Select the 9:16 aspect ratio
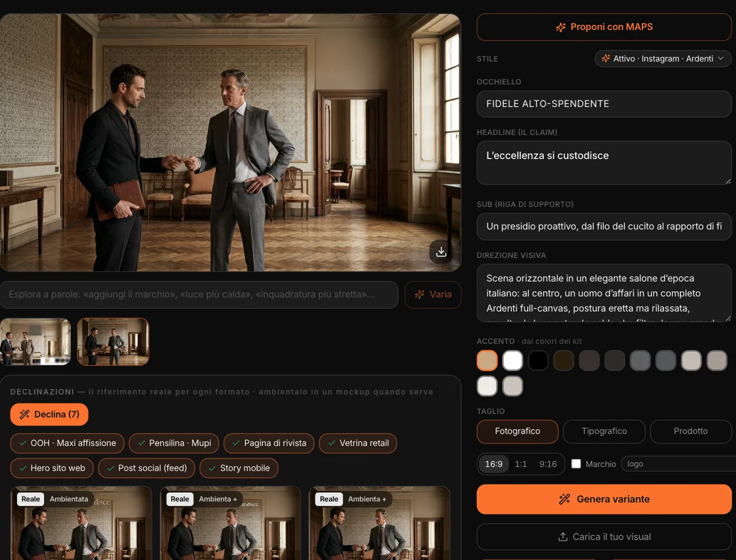The height and width of the screenshot is (560, 736). pos(548,464)
